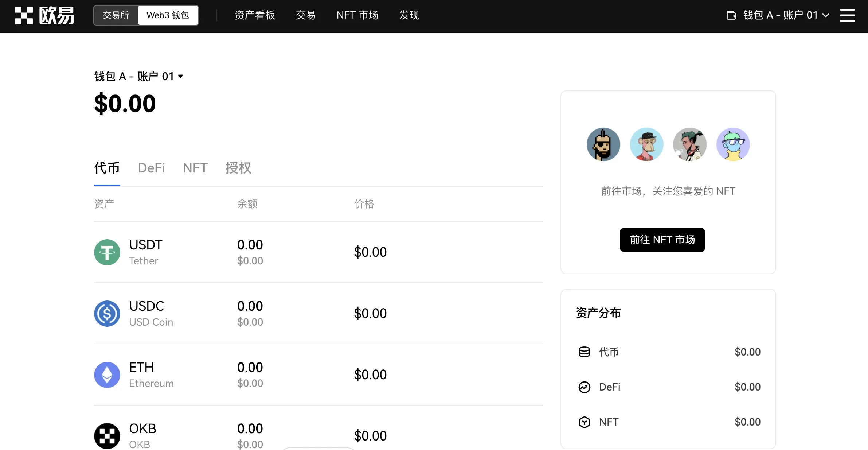Switch to the DeFi tab
868x450 pixels.
152,168
